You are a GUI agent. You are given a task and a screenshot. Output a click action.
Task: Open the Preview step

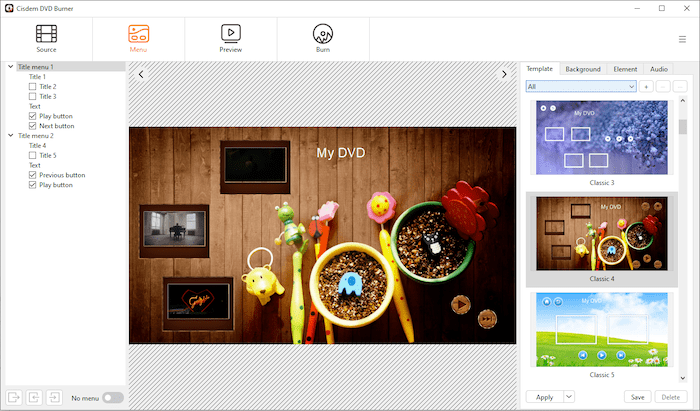click(230, 38)
